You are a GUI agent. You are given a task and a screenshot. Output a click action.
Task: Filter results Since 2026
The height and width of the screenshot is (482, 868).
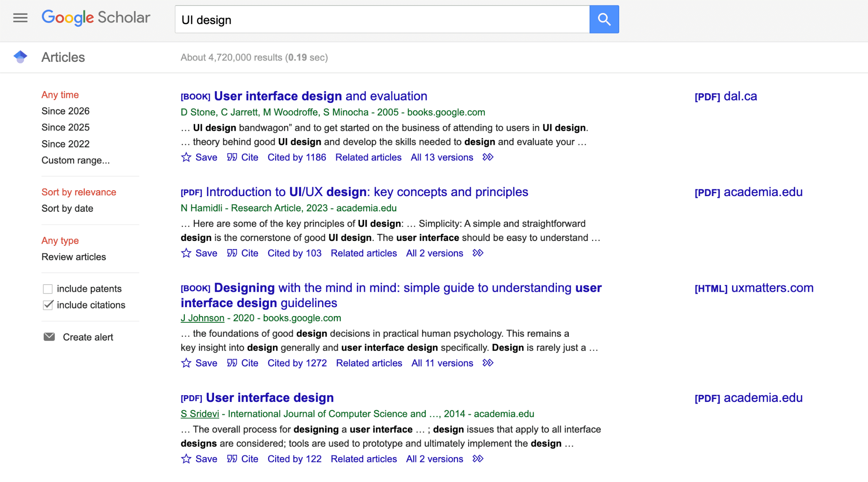point(66,111)
